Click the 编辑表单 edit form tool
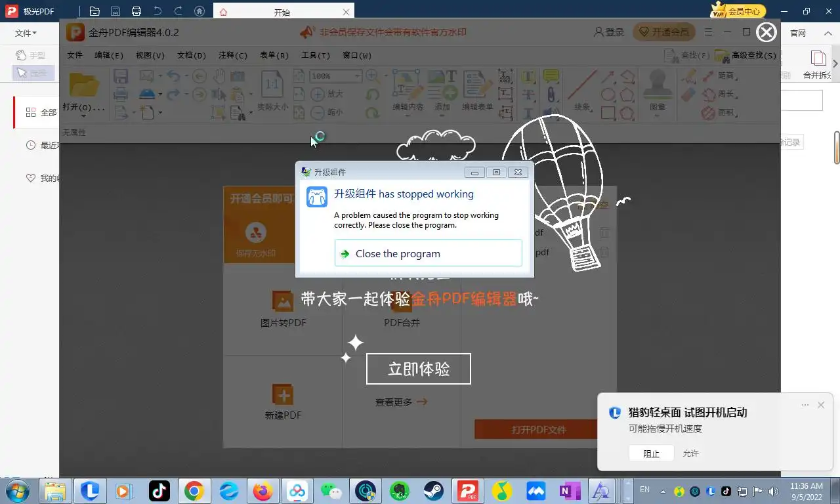The image size is (840, 504). [478, 91]
